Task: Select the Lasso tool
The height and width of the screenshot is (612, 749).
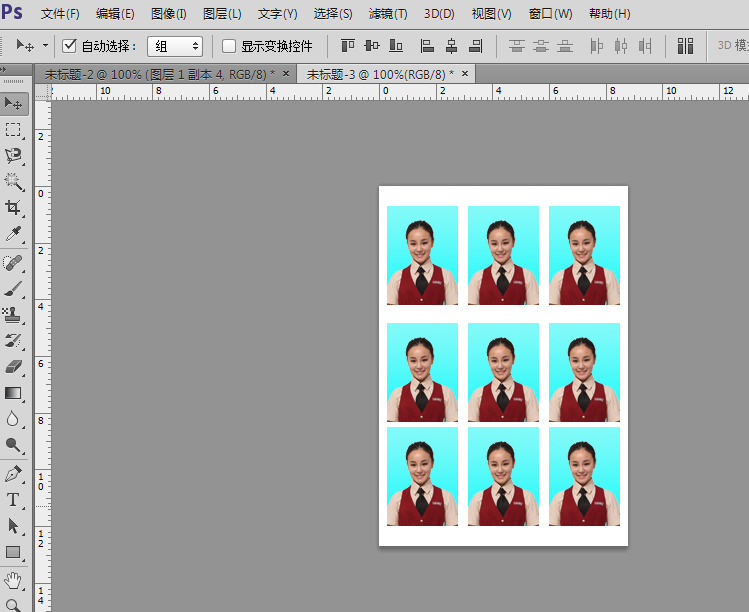Action: click(14, 155)
